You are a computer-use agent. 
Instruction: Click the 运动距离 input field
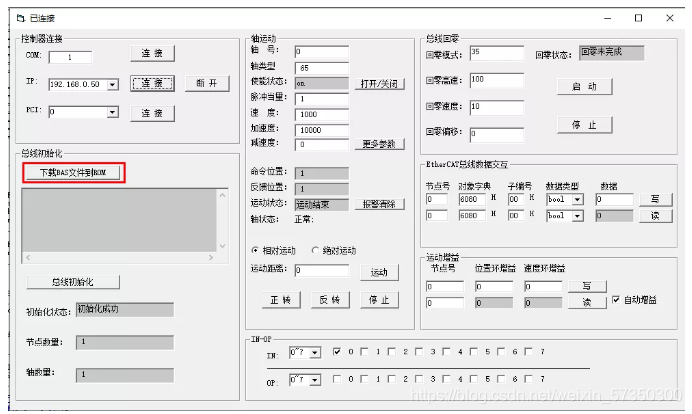point(322,270)
